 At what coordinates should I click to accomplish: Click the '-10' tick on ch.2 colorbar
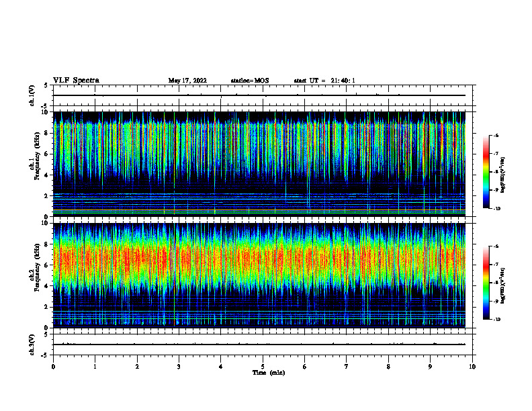pos(496,320)
